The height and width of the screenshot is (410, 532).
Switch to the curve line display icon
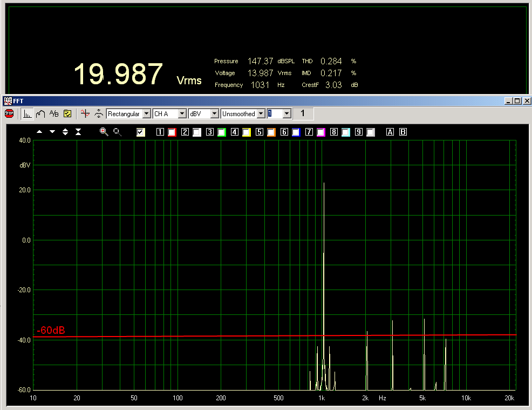40,114
